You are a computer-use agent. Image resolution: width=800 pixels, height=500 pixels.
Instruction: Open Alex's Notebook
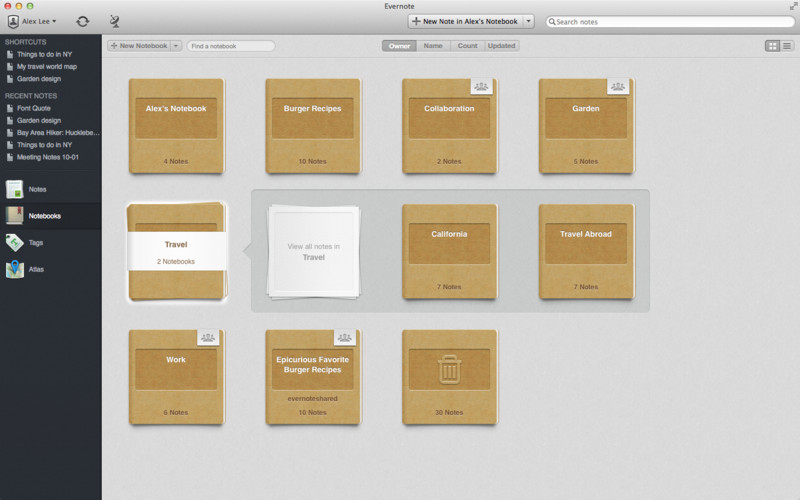pyautogui.click(x=177, y=126)
